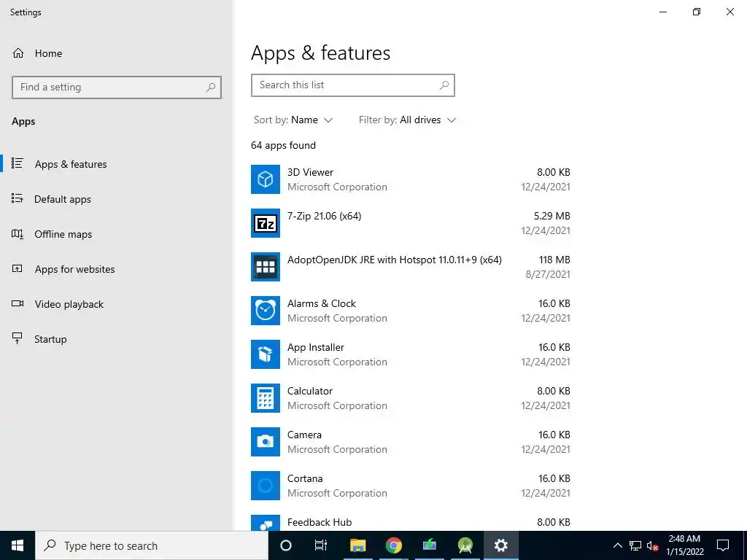Open Cortana circle on the taskbar
The image size is (747, 560).
(x=286, y=545)
